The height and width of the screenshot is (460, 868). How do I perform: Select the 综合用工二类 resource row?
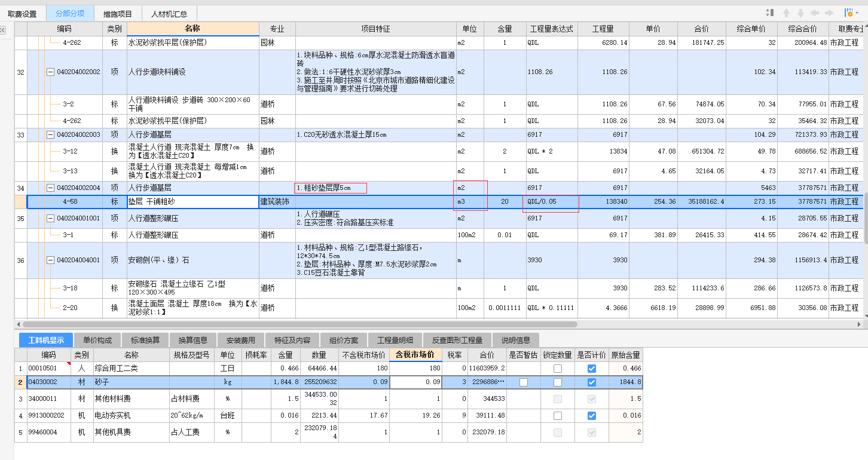[329, 369]
